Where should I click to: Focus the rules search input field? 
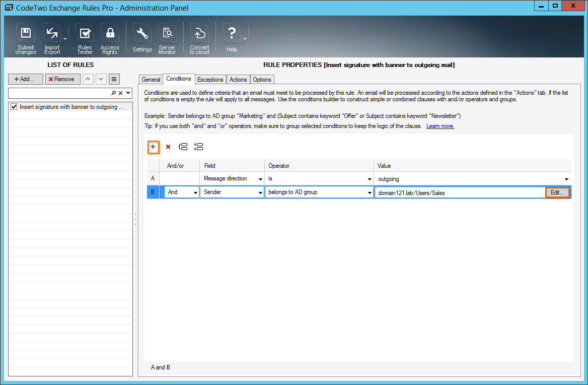click(x=59, y=93)
